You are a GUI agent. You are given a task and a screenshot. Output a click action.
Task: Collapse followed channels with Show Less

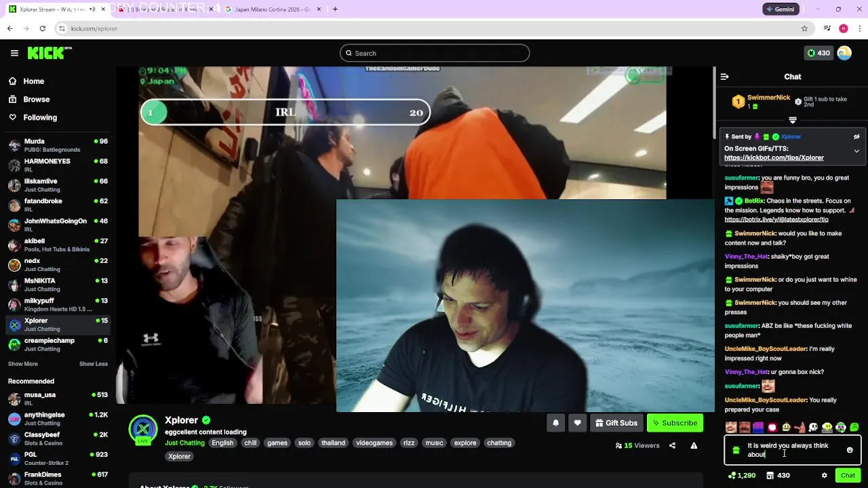94,364
